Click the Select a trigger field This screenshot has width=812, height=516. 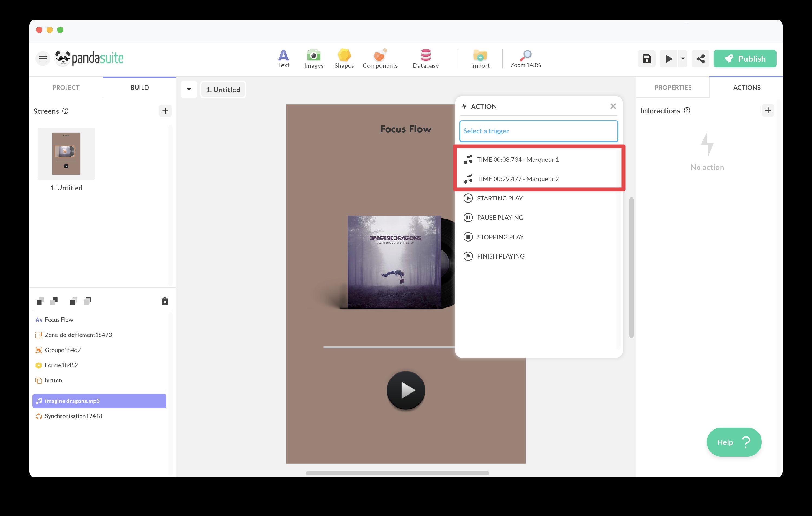click(x=538, y=131)
